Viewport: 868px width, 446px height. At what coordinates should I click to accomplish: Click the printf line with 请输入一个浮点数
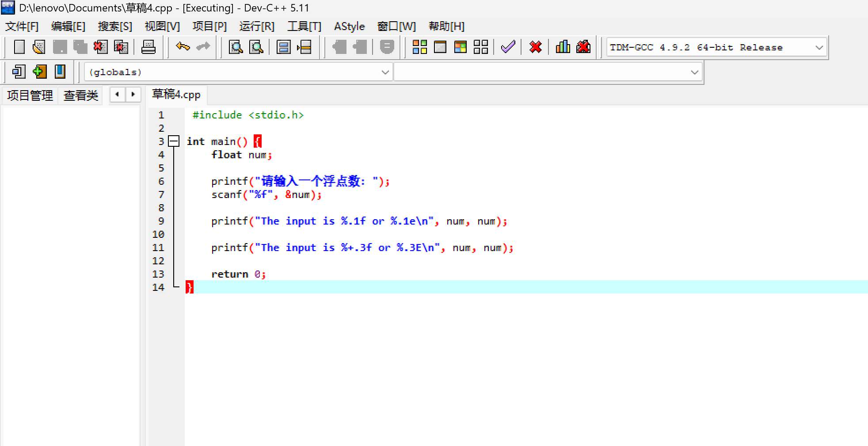[301, 181]
